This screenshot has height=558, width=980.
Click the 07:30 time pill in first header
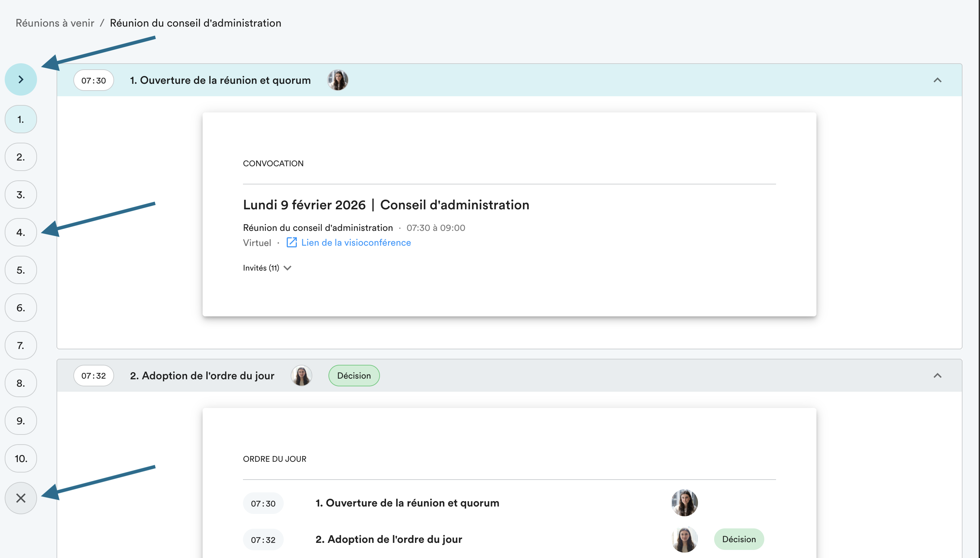[x=94, y=80]
